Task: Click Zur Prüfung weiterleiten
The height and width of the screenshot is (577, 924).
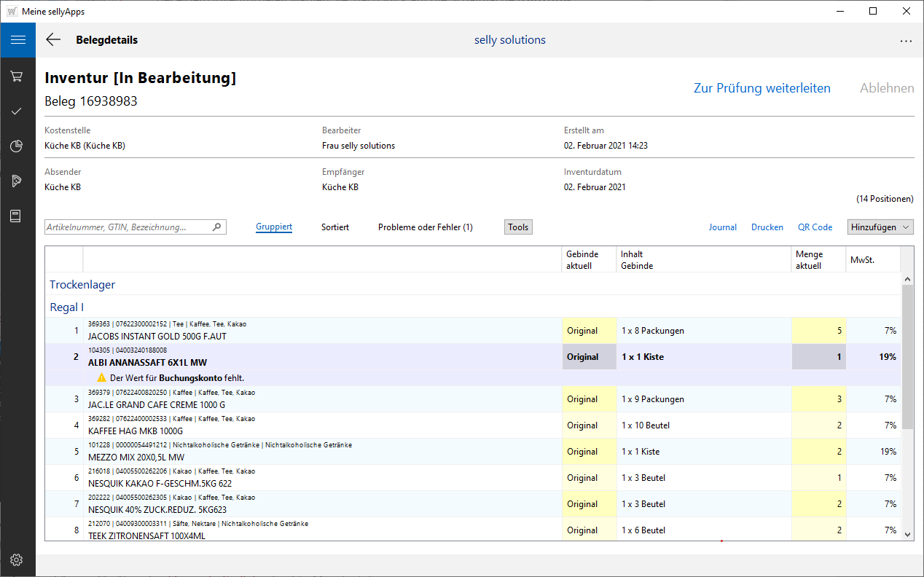Action: (761, 88)
